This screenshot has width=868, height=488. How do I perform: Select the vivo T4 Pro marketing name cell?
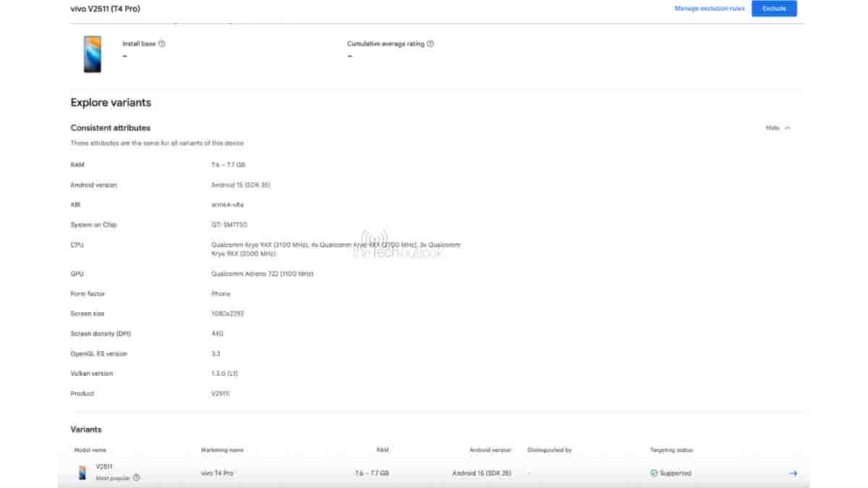(217, 474)
